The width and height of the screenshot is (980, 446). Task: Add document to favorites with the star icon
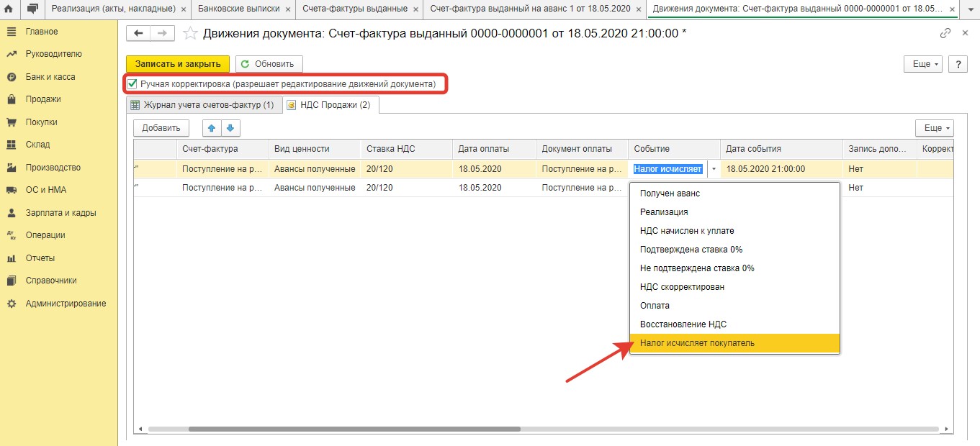coord(190,34)
